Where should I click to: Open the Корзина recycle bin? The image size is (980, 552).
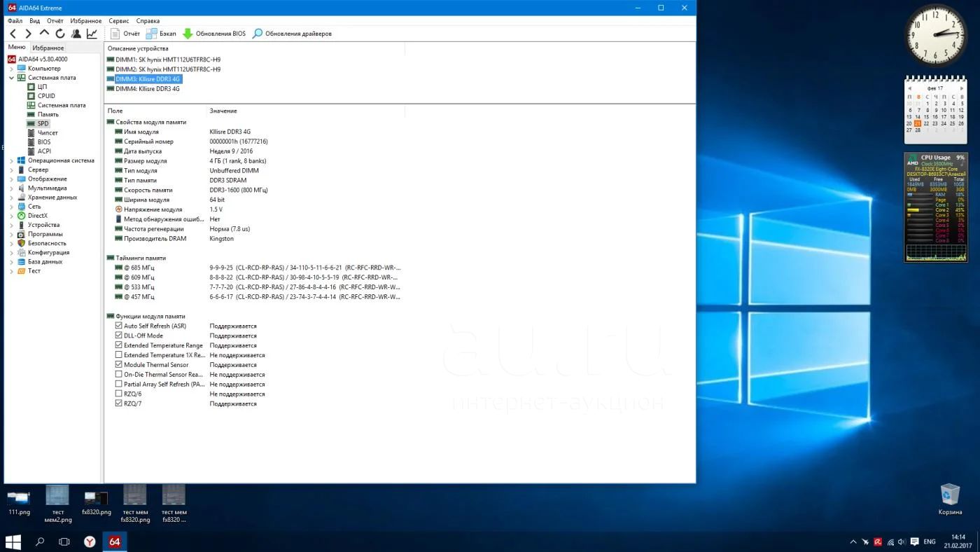[950, 499]
